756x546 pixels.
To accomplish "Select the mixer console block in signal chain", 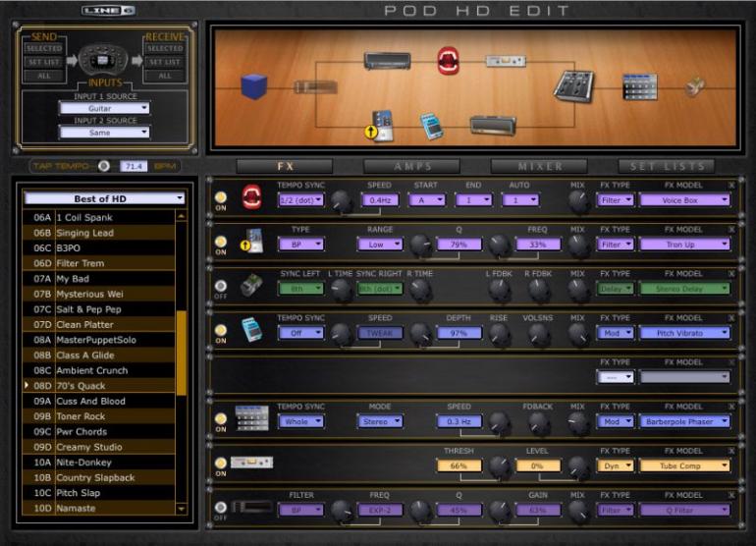I will coord(573,85).
